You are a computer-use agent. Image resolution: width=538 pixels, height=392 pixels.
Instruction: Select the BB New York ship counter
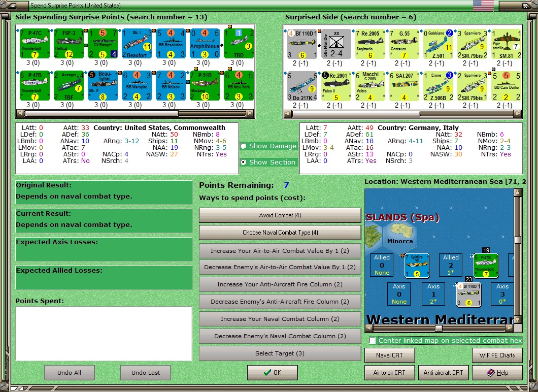[x=239, y=86]
